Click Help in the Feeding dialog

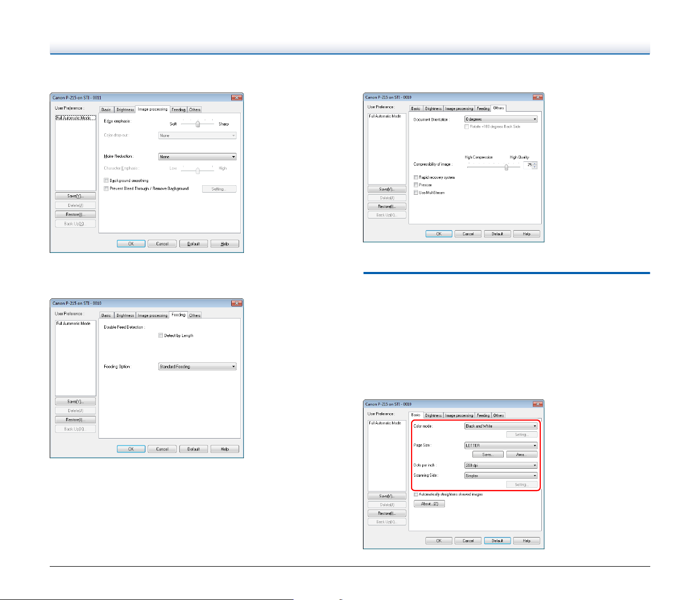coord(225,449)
